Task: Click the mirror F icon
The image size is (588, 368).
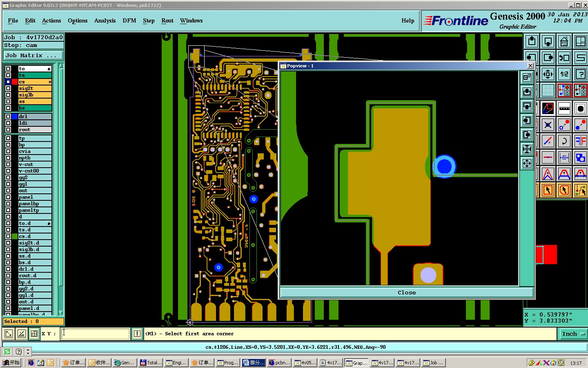Action: point(581,141)
